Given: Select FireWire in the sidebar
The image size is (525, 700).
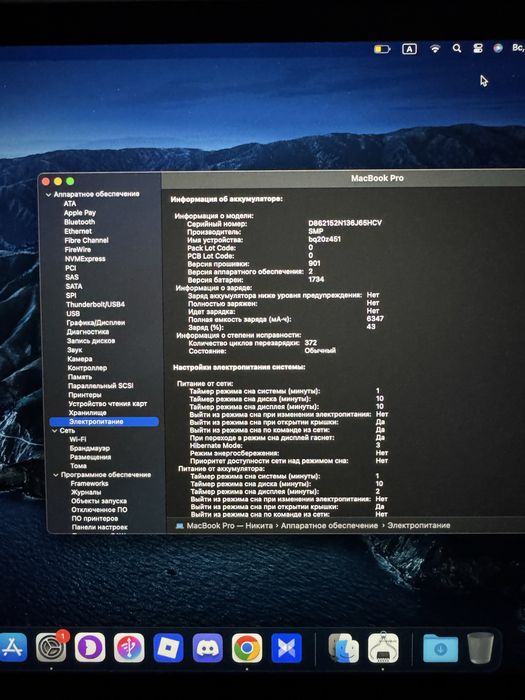Looking at the screenshot, I should 78,250.
